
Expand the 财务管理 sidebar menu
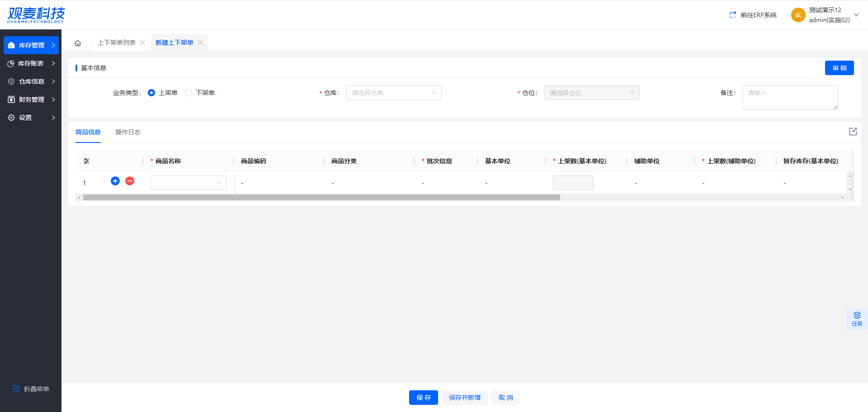pos(31,99)
